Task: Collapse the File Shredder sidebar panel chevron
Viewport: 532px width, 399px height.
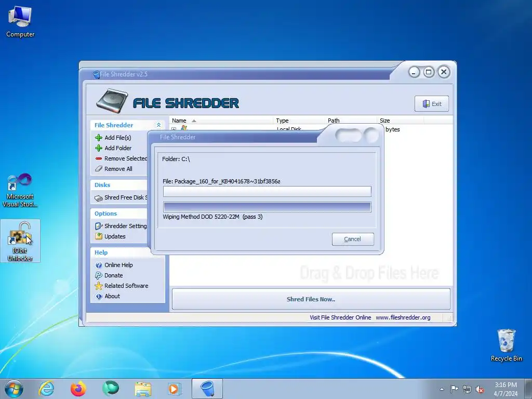Action: 158,125
